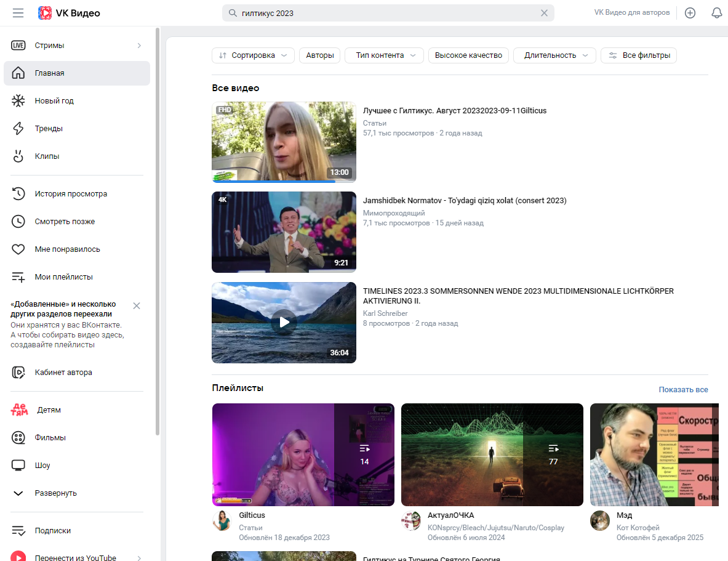Open KONsprcy/Bleach/Jujutsu/Naruto/Cosplay author link

(496, 528)
